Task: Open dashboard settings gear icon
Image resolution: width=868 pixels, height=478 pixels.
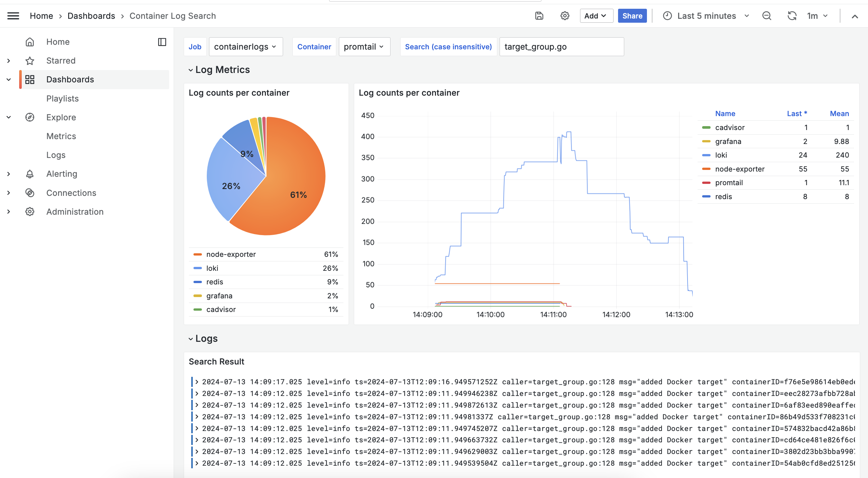Action: click(x=565, y=16)
